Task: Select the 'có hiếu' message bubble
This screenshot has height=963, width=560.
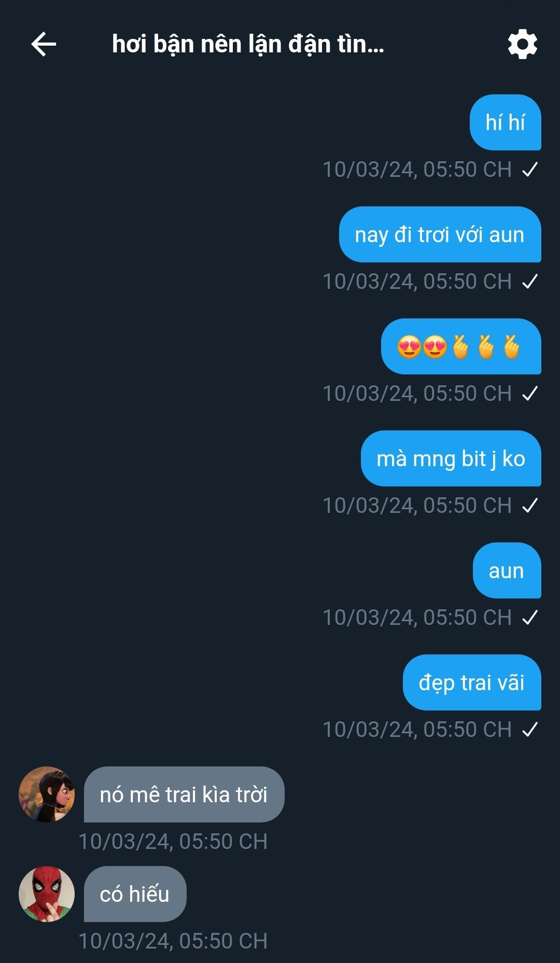Action: pos(135,894)
